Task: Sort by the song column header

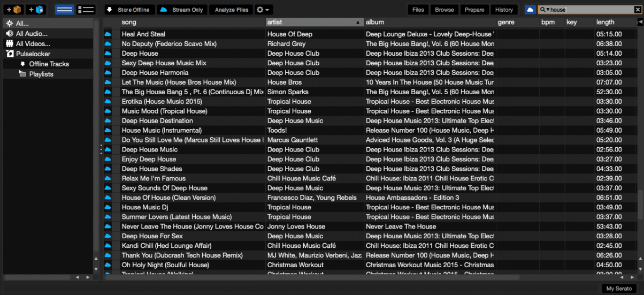Action: click(193, 22)
